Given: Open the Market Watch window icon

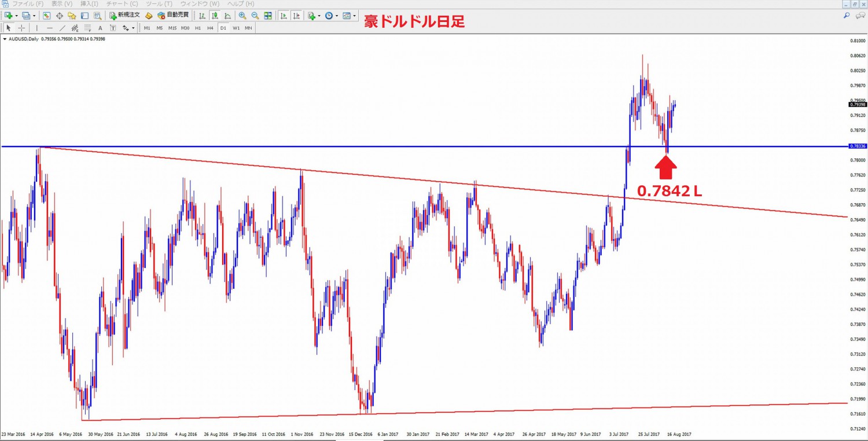Looking at the screenshot, I should pyautogui.click(x=46, y=16).
